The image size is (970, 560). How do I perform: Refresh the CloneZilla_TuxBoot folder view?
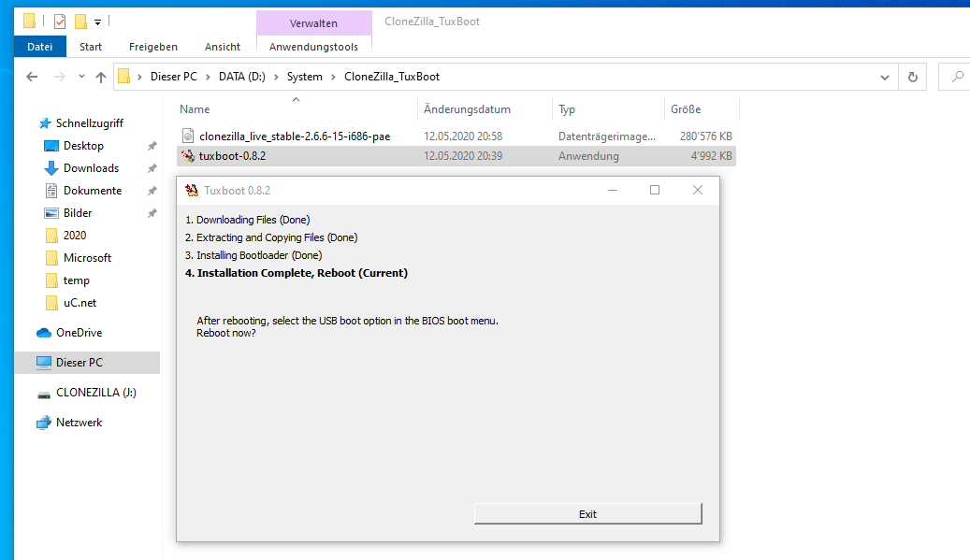point(912,77)
